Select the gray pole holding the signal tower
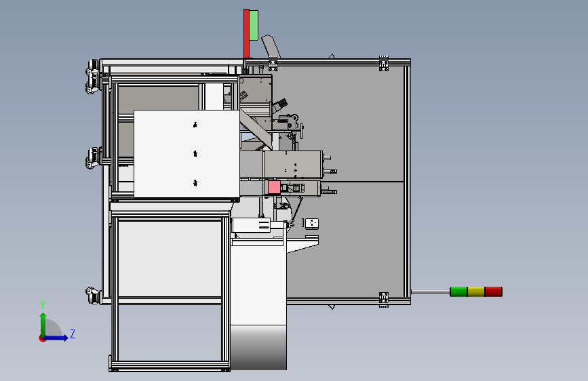 pyautogui.click(x=431, y=292)
